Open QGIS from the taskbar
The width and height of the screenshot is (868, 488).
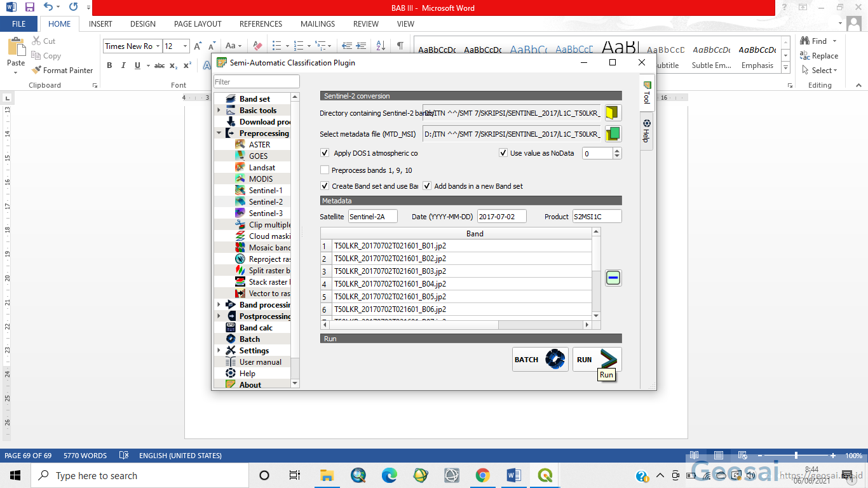point(545,475)
